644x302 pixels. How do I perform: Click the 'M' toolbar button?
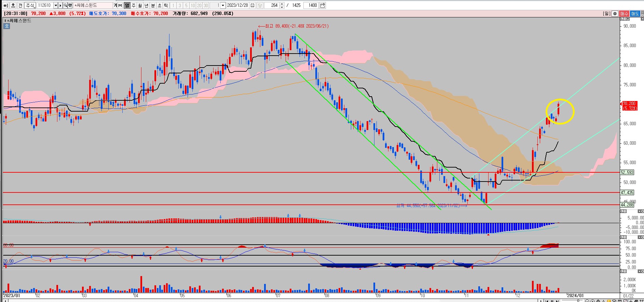pos(120,5)
